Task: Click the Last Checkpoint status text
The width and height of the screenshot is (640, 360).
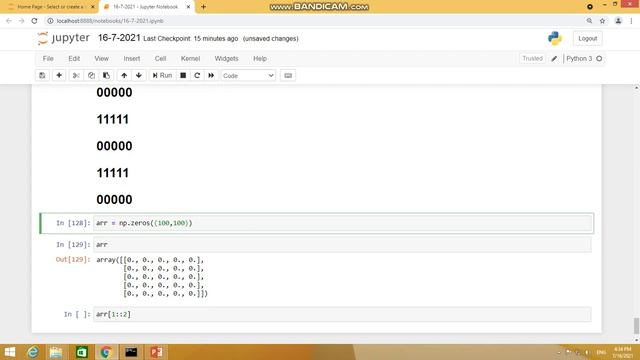Action: pyautogui.click(x=190, y=39)
